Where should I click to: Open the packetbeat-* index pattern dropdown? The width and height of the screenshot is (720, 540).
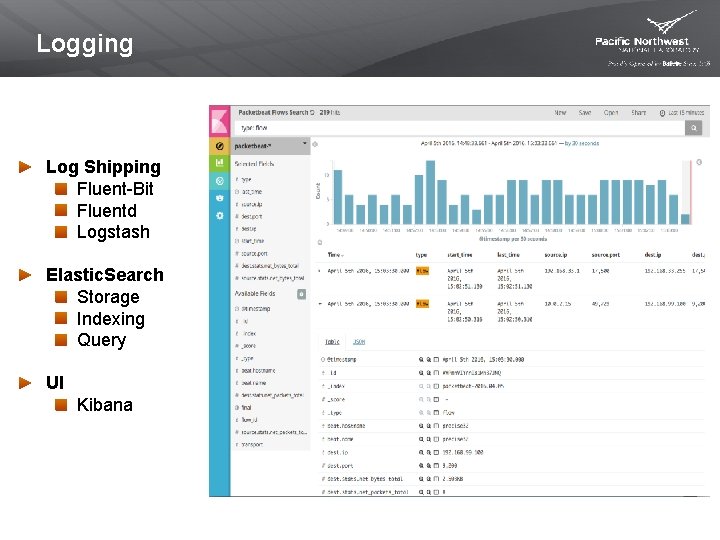pyautogui.click(x=270, y=146)
